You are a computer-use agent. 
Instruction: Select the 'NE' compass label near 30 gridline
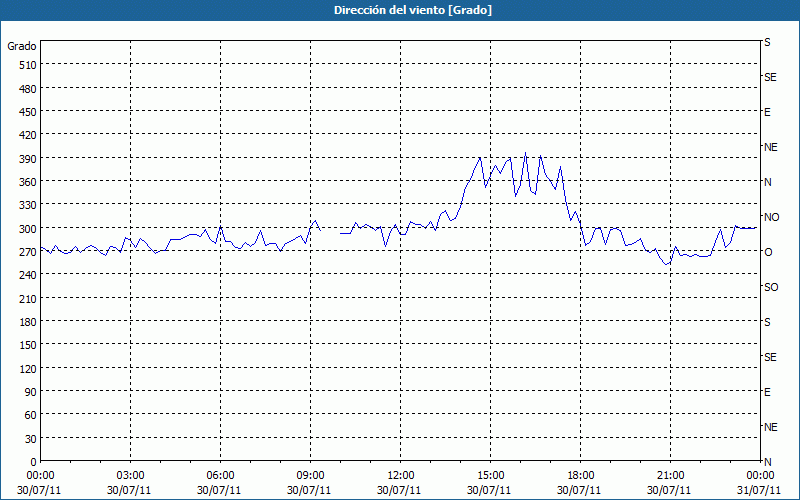770,427
